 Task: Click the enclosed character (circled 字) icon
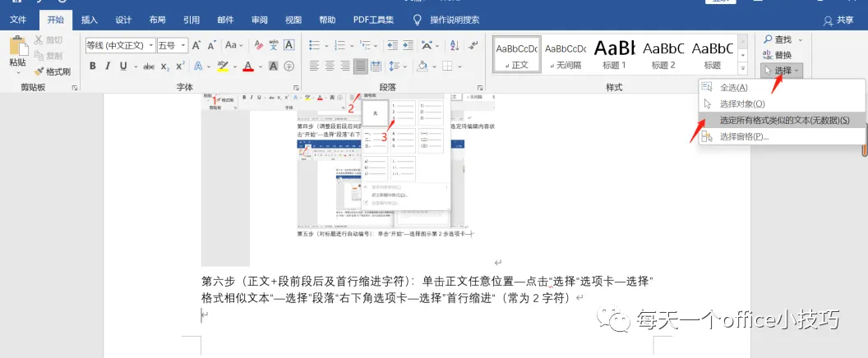point(289,67)
